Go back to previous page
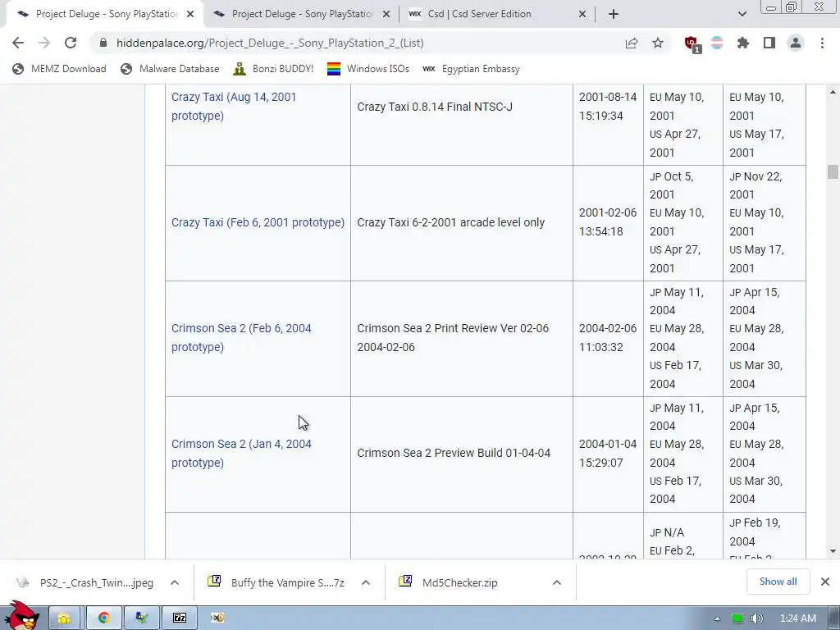This screenshot has height=630, width=840. [18, 43]
